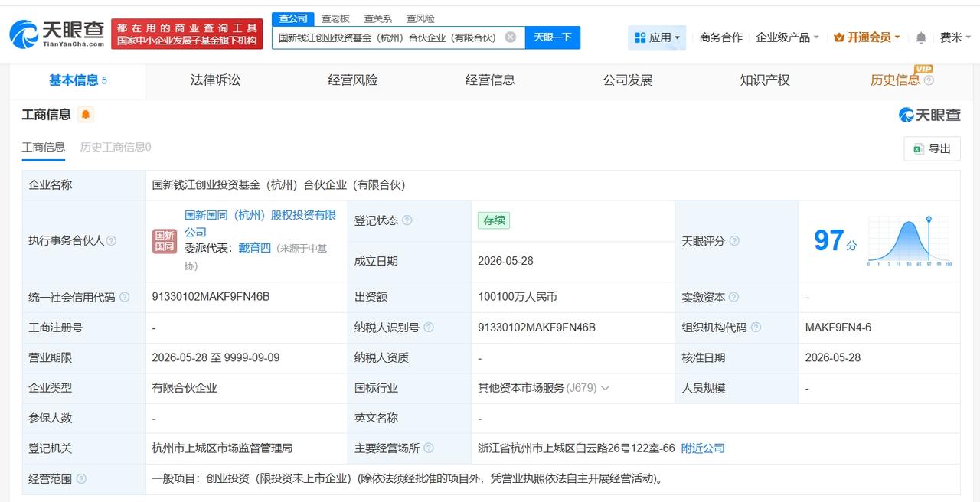Click the 存续 status badge
Viewport: 980px width, 502px height.
[494, 220]
